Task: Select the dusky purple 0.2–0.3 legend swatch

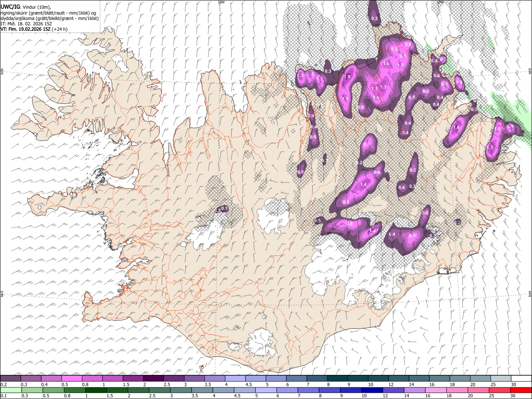Action: [11, 379]
